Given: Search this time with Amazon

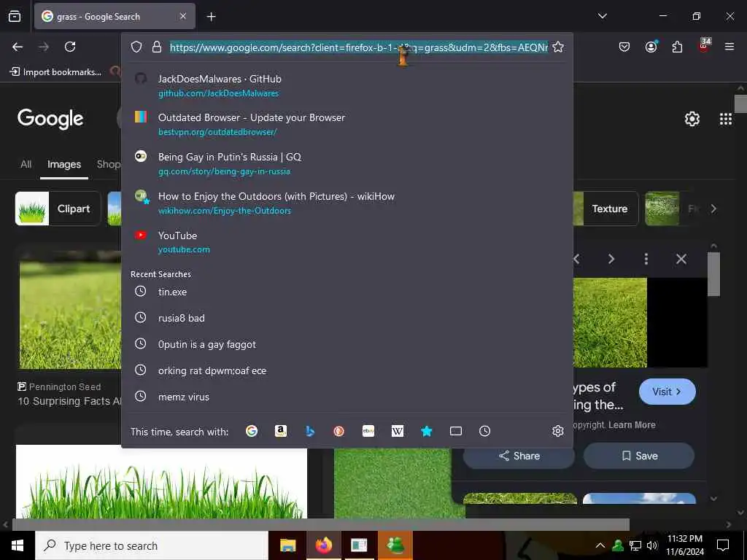Looking at the screenshot, I should pyautogui.click(x=281, y=431).
